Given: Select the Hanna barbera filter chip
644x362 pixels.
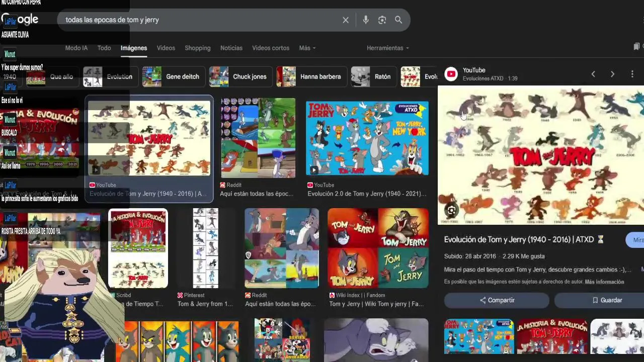Looking at the screenshot, I should (x=311, y=76).
